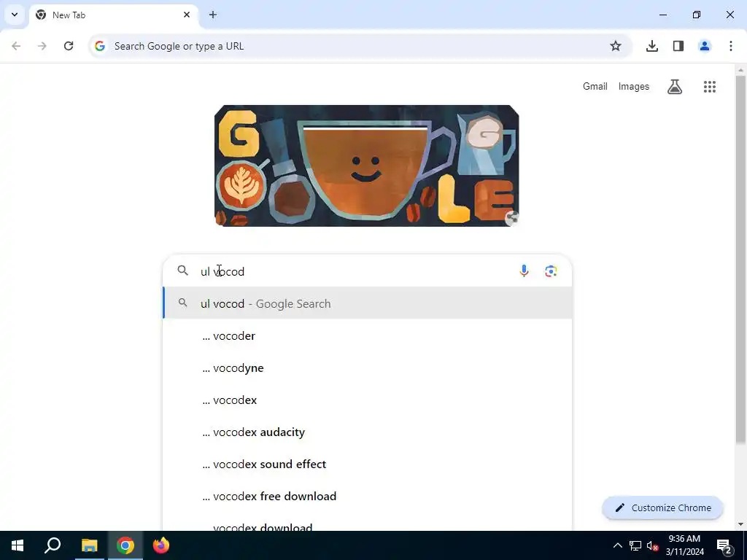Image resolution: width=747 pixels, height=560 pixels.
Task: Click the Google icon in address bar
Action: tap(99, 46)
